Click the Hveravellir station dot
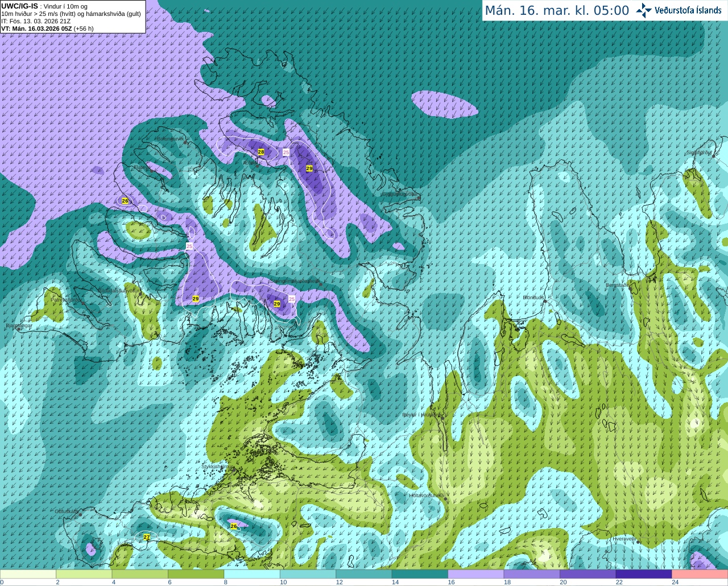 [638, 542]
